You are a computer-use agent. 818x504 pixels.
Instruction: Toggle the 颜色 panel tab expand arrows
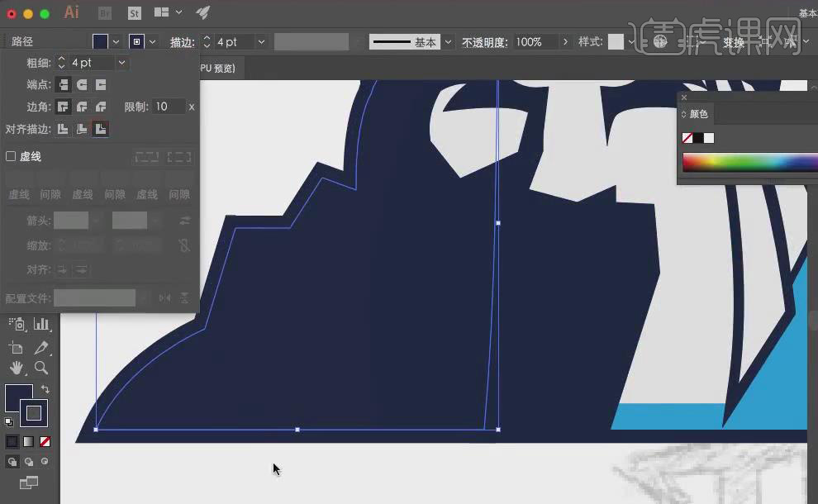683,114
